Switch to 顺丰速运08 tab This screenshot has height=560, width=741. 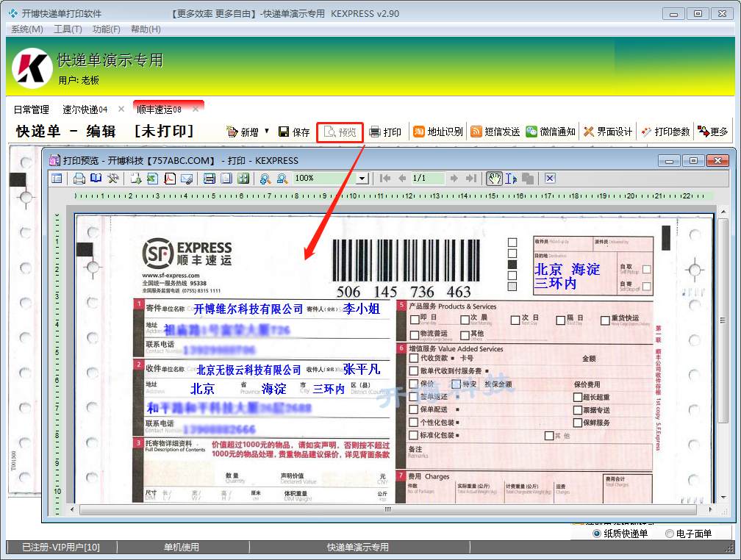[159, 110]
